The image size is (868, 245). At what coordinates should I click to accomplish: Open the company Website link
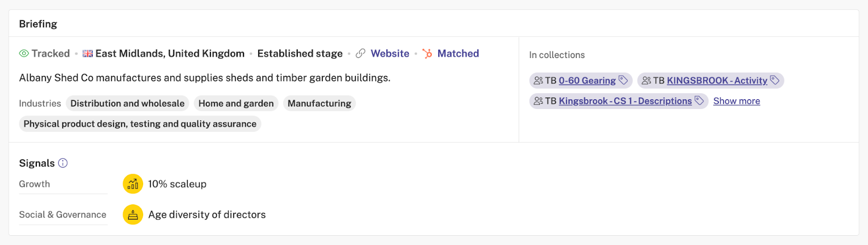point(390,54)
